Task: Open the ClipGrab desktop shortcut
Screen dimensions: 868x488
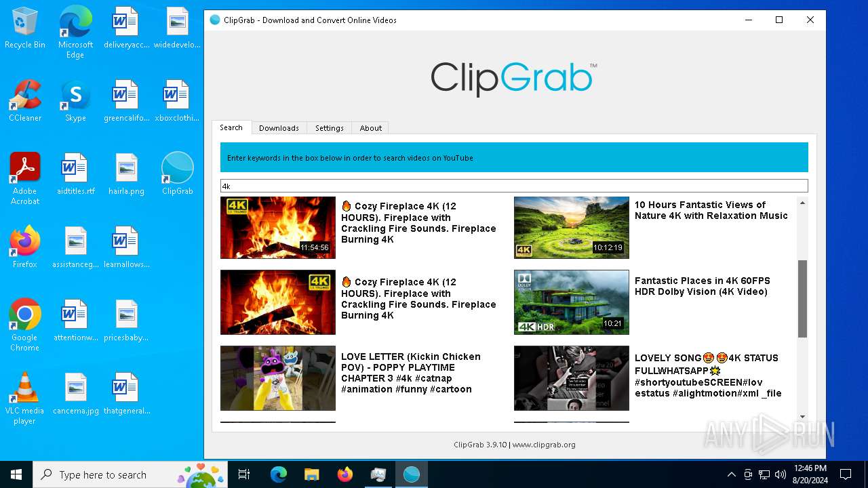Action: [x=177, y=175]
